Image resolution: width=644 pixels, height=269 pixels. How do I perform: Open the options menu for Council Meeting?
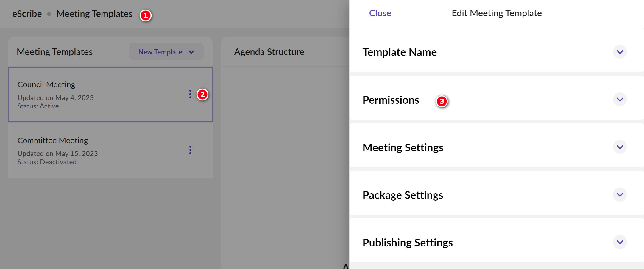pyautogui.click(x=190, y=95)
